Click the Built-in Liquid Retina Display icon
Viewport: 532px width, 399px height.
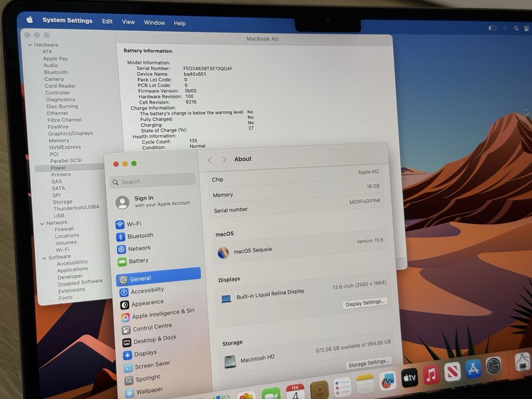coord(226,299)
